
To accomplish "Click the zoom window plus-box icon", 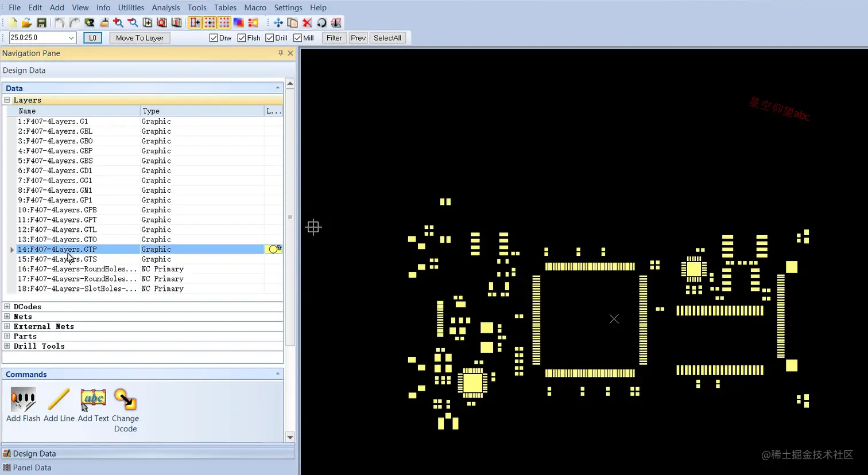I will (148, 22).
